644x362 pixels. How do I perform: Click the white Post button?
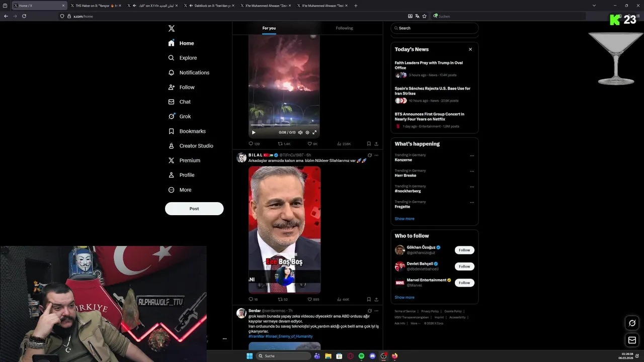point(194,209)
